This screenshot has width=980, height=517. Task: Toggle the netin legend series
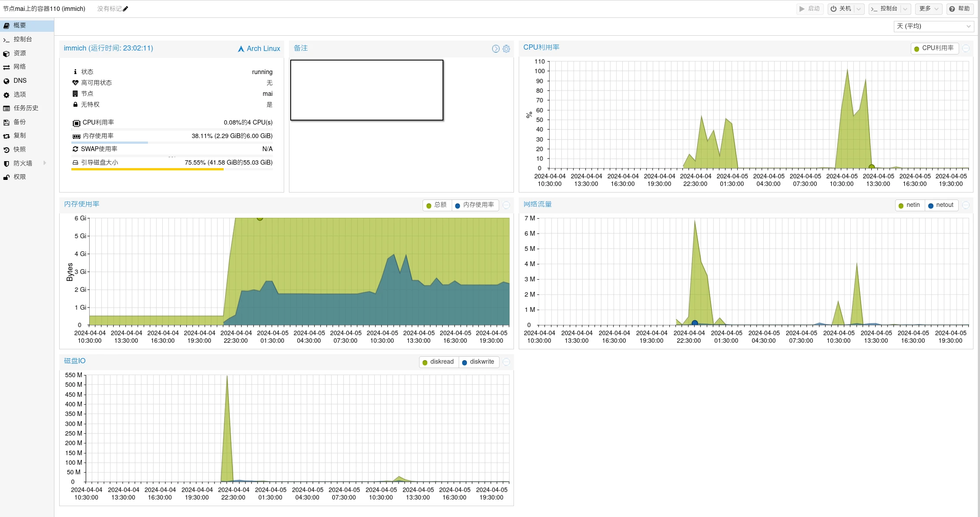(910, 205)
